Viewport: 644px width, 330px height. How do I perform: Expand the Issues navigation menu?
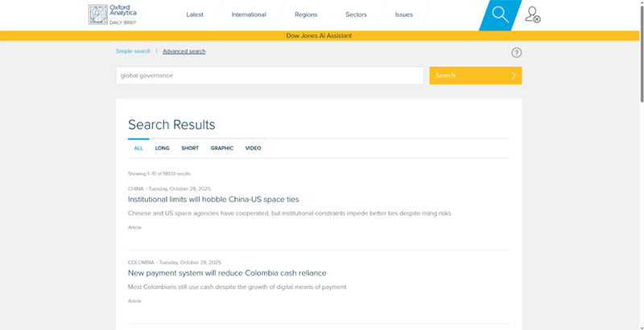404,14
